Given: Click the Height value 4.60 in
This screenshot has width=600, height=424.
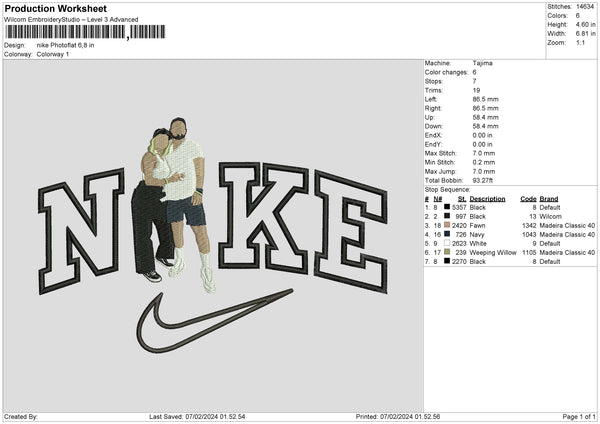Looking at the screenshot, I should tap(585, 24).
